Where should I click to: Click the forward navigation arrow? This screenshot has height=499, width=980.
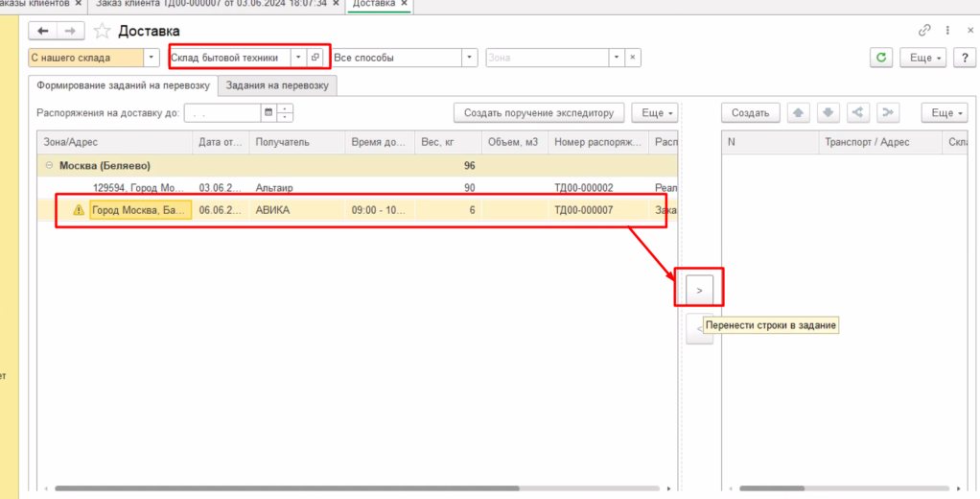(x=72, y=31)
